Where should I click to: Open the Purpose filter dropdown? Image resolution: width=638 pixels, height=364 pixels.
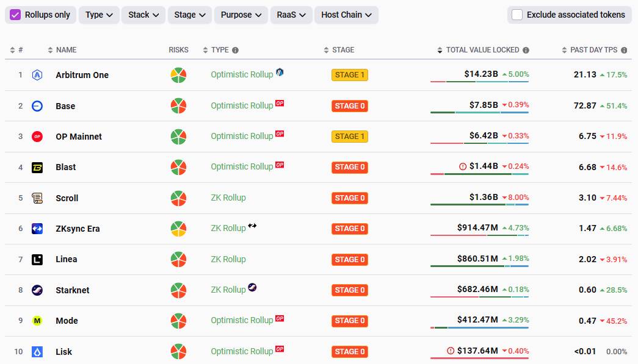[x=241, y=15]
